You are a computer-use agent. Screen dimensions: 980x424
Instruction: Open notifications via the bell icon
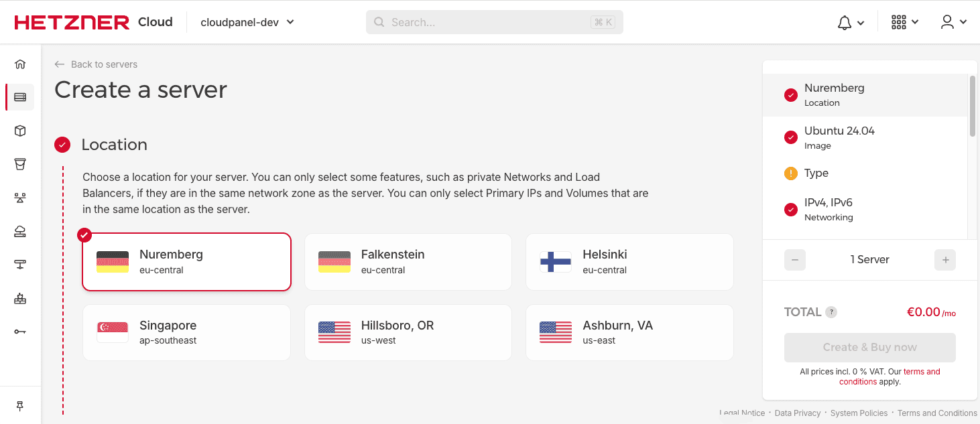click(x=844, y=21)
